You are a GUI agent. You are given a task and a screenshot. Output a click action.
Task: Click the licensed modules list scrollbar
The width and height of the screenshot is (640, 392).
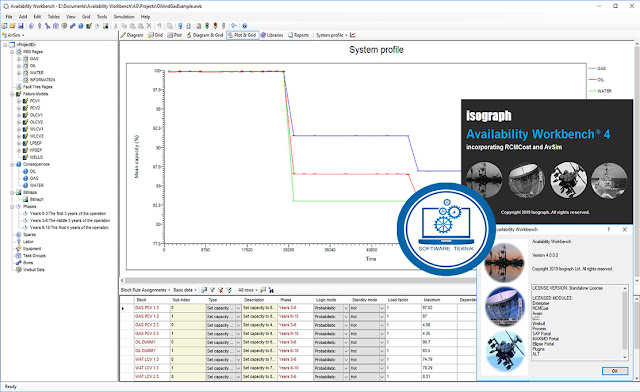click(624, 323)
